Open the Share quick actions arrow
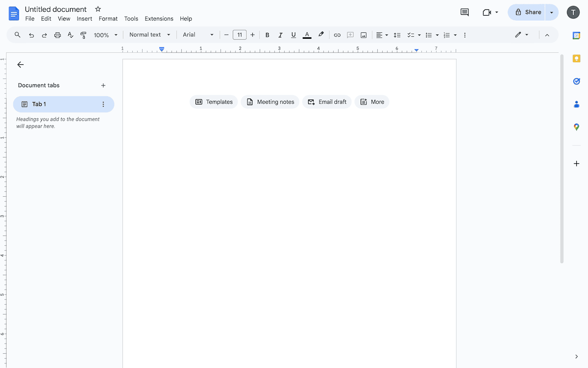 [552, 12]
